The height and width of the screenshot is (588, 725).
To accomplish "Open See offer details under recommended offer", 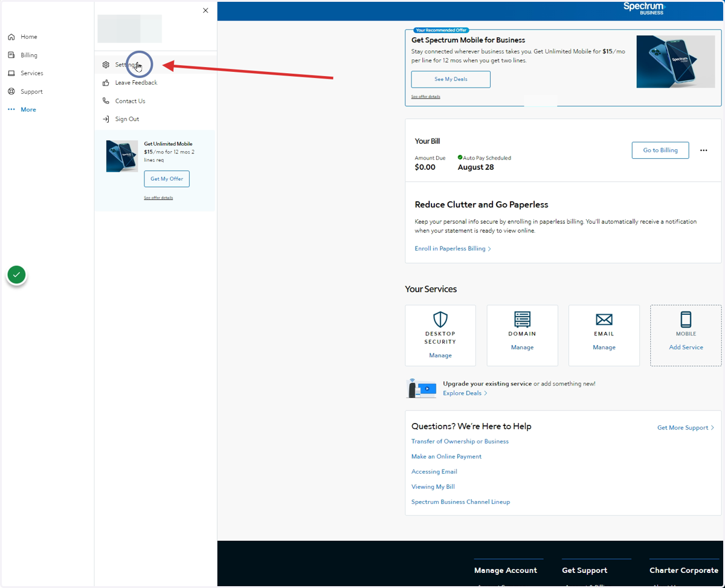I will click(426, 97).
